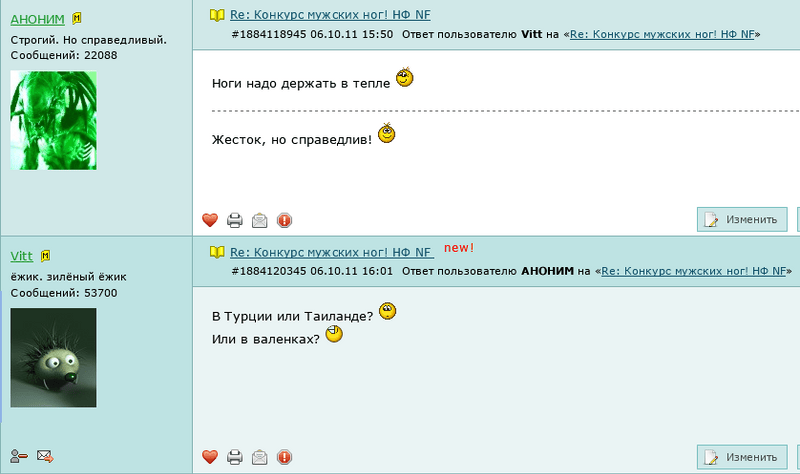The image size is (800, 474).
Task: Click the heart icon under АНОНИМ's post
Action: (x=210, y=220)
